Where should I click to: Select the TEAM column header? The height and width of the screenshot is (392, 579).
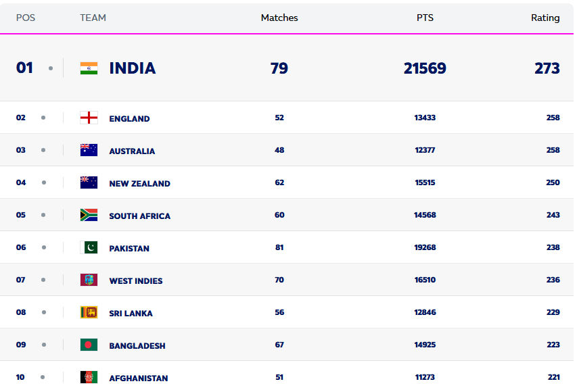click(93, 18)
